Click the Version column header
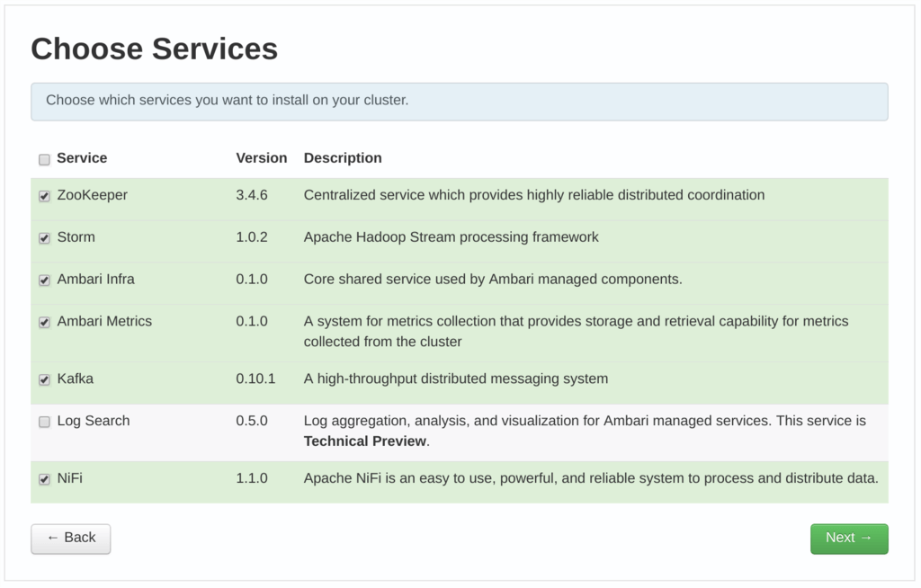The height and width of the screenshot is (588, 921). (x=262, y=158)
